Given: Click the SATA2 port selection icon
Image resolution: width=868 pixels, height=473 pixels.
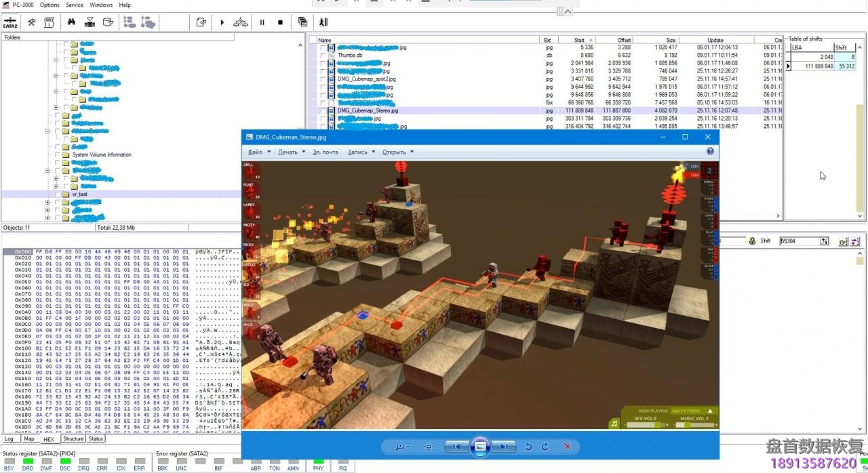Looking at the screenshot, I should tap(10, 22).
